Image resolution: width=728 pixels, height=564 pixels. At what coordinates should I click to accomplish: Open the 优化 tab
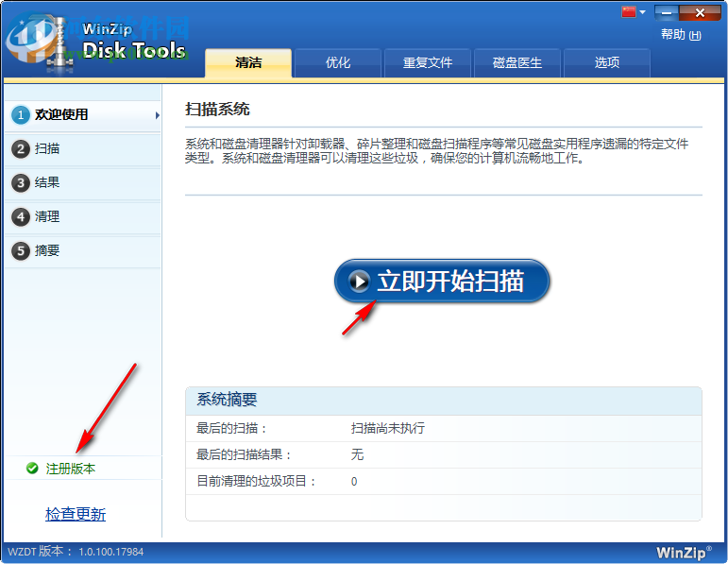point(337,62)
